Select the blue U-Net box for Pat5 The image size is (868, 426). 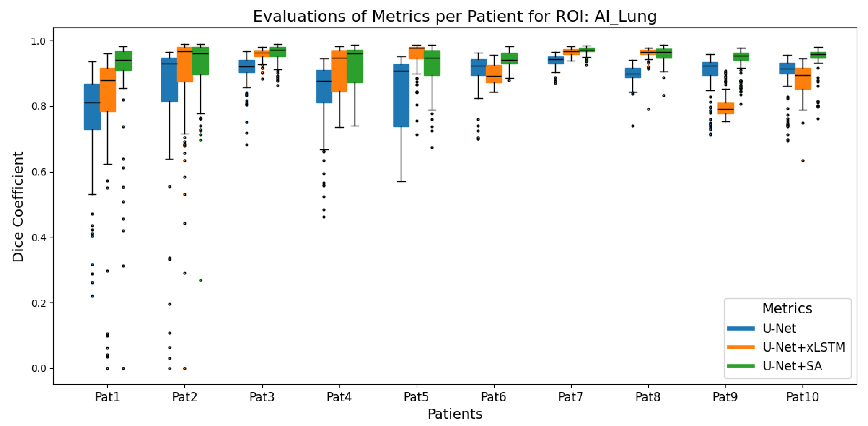click(401, 96)
